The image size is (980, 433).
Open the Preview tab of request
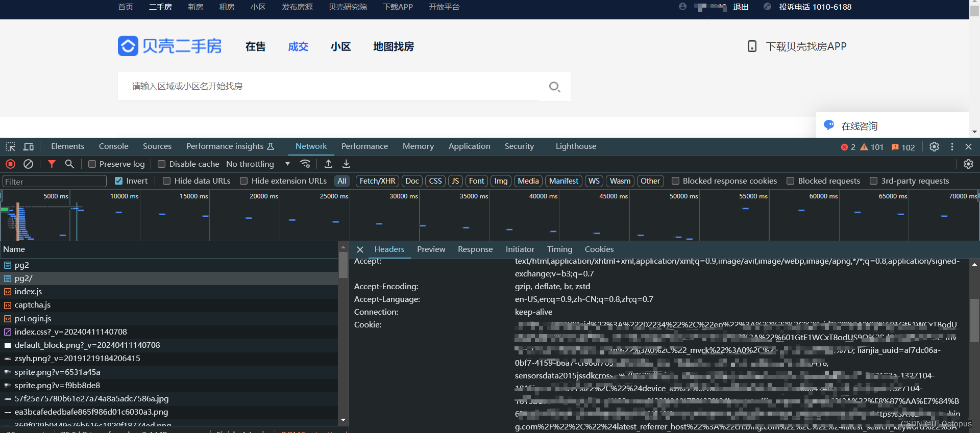coord(431,249)
